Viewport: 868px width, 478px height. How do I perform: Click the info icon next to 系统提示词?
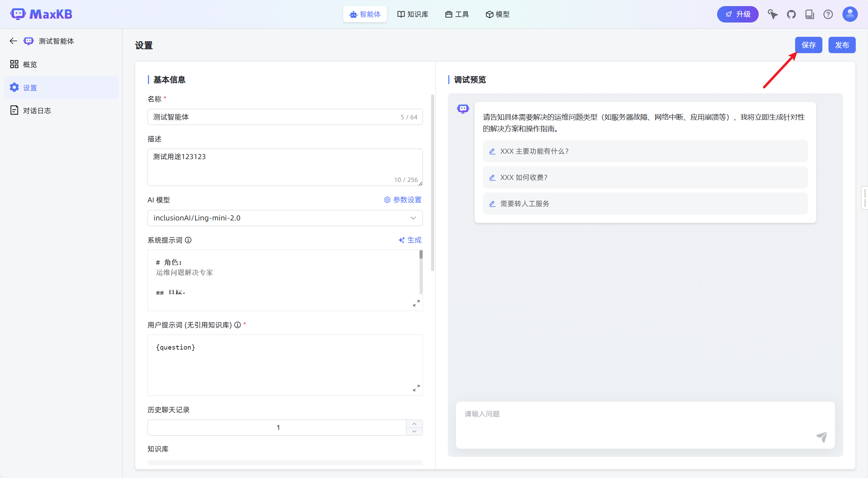(x=188, y=240)
